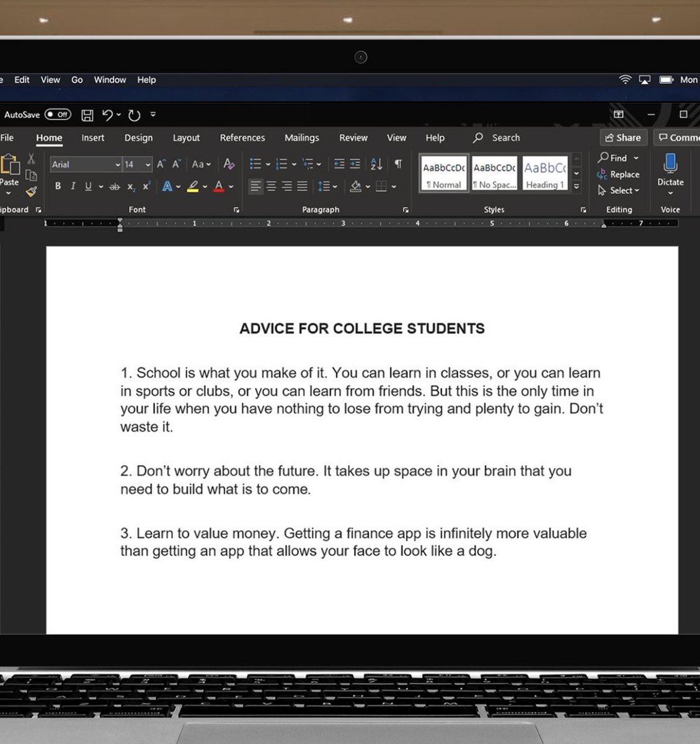Insert a bulleted list
The width and height of the screenshot is (700, 744).
[x=255, y=164]
